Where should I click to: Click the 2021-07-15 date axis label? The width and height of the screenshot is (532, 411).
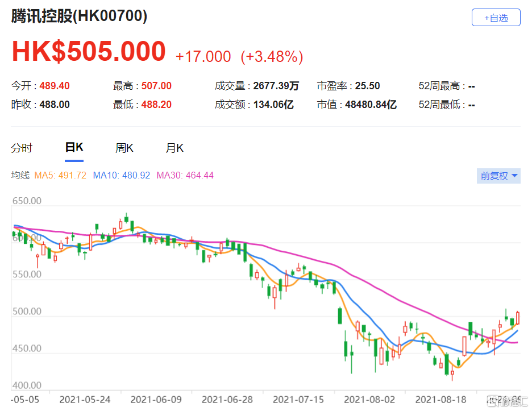(x=298, y=400)
